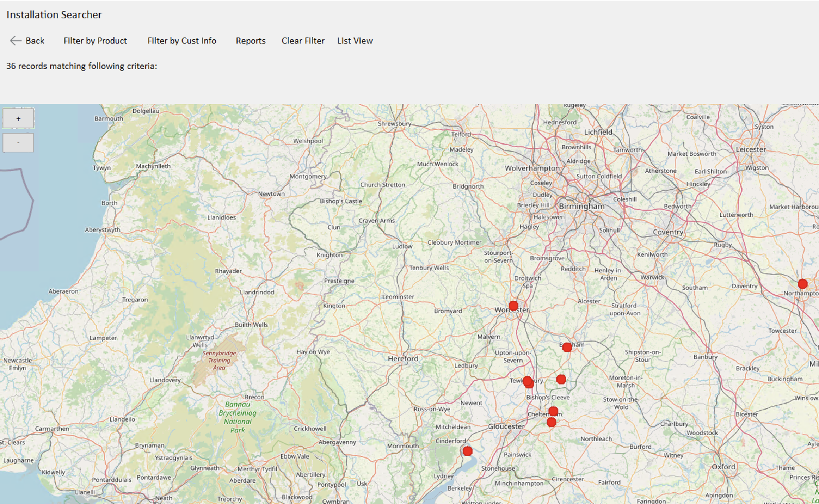
Task: Click the Malvern label on map
Action: [x=488, y=337]
